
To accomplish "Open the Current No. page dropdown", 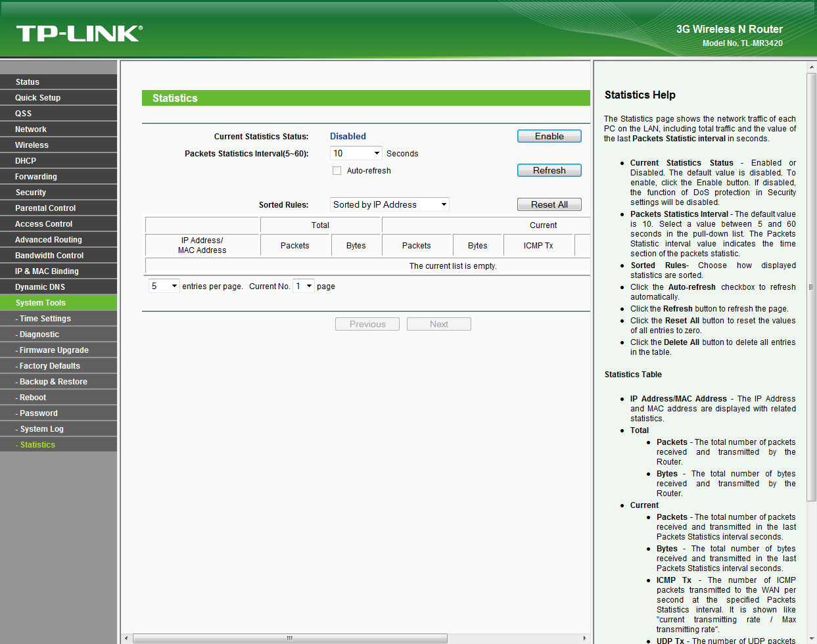I will pyautogui.click(x=303, y=286).
